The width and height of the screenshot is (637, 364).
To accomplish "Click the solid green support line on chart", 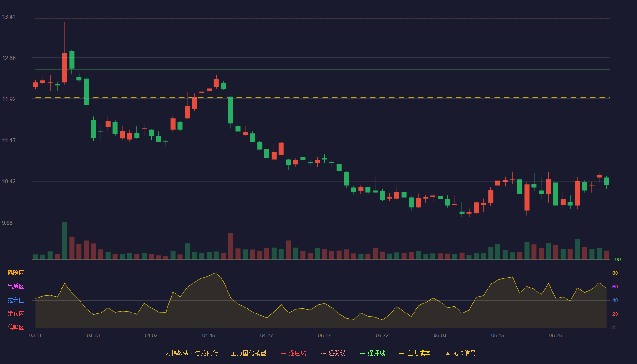I will [323, 70].
